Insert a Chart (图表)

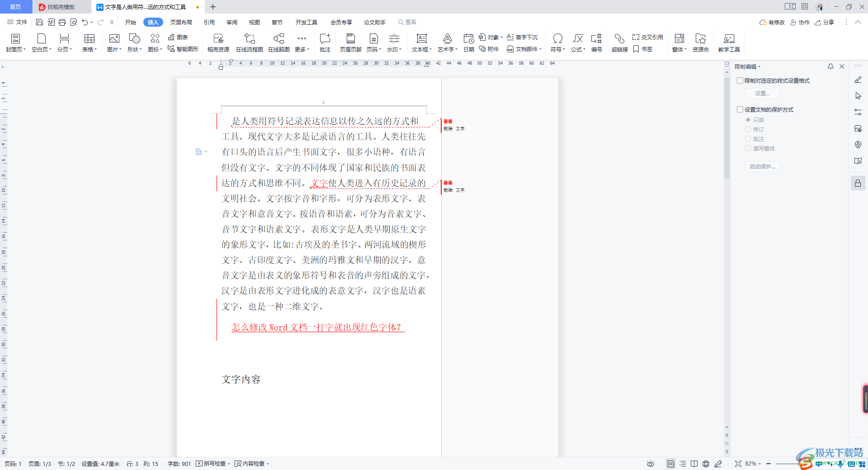pos(178,37)
